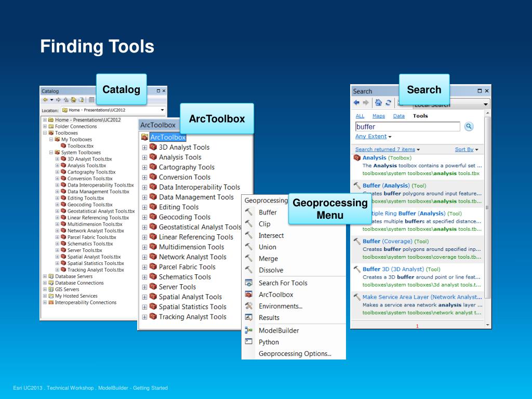Screen dimensions: 532x399
Task: Expand Folder Connections in Catalog tree
Action: coord(45,126)
